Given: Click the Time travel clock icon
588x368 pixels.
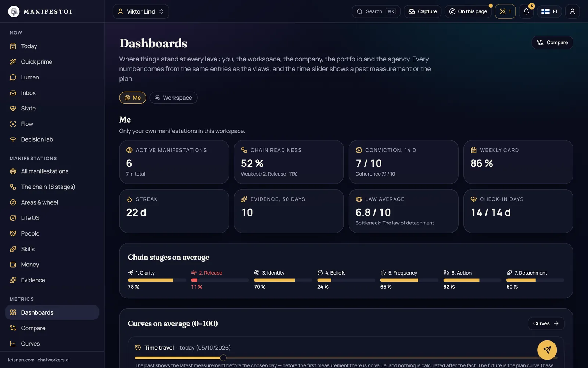Looking at the screenshot, I should 138,348.
